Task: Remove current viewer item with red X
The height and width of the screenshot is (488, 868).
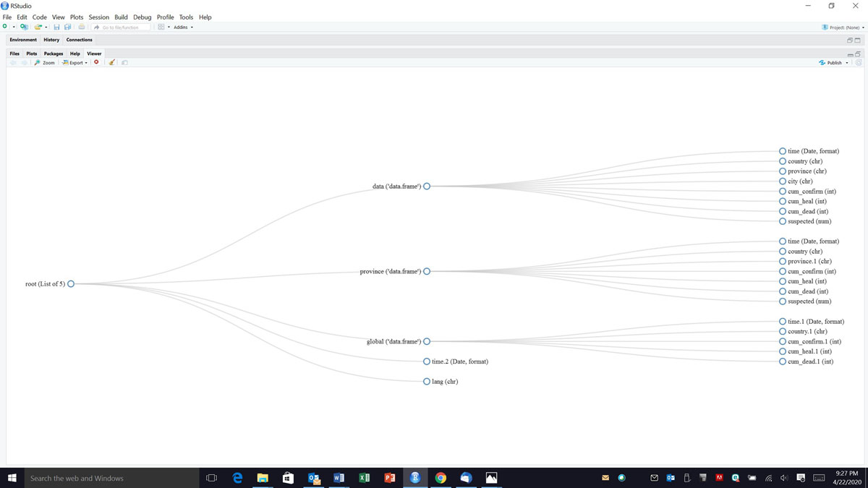Action: [96, 63]
